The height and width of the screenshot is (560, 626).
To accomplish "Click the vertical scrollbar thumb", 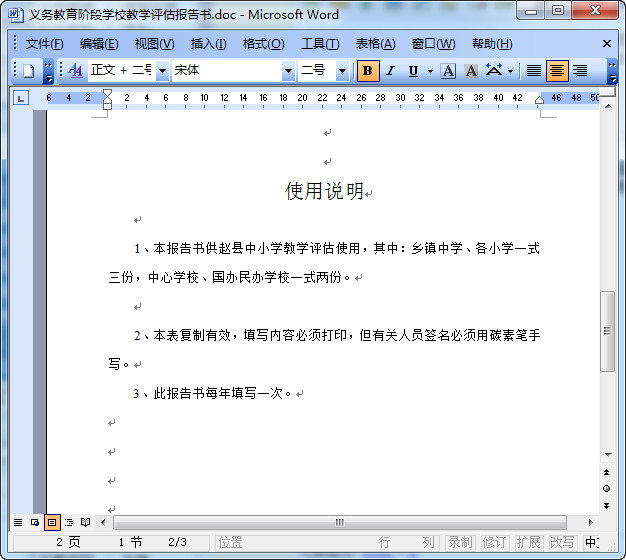I will pos(607,331).
